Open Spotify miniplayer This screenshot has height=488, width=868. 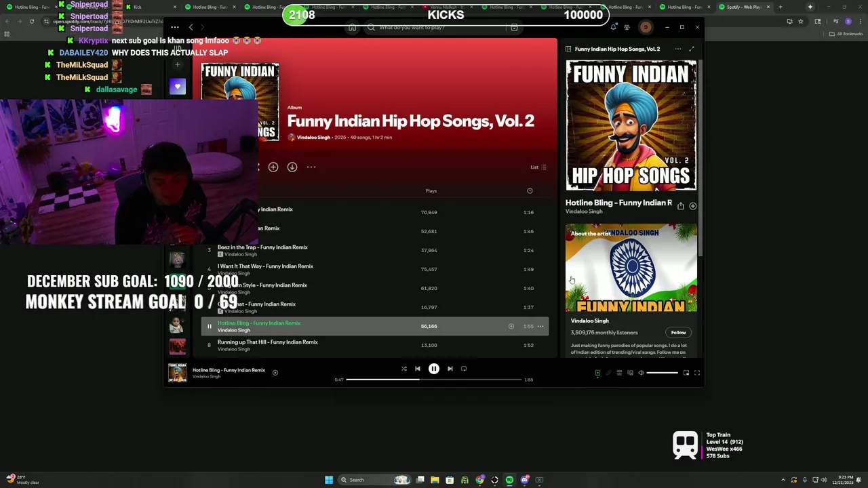pos(686,373)
